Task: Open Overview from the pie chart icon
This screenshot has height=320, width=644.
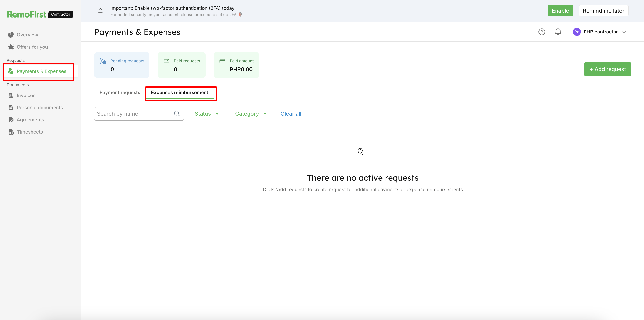Action: (x=11, y=35)
